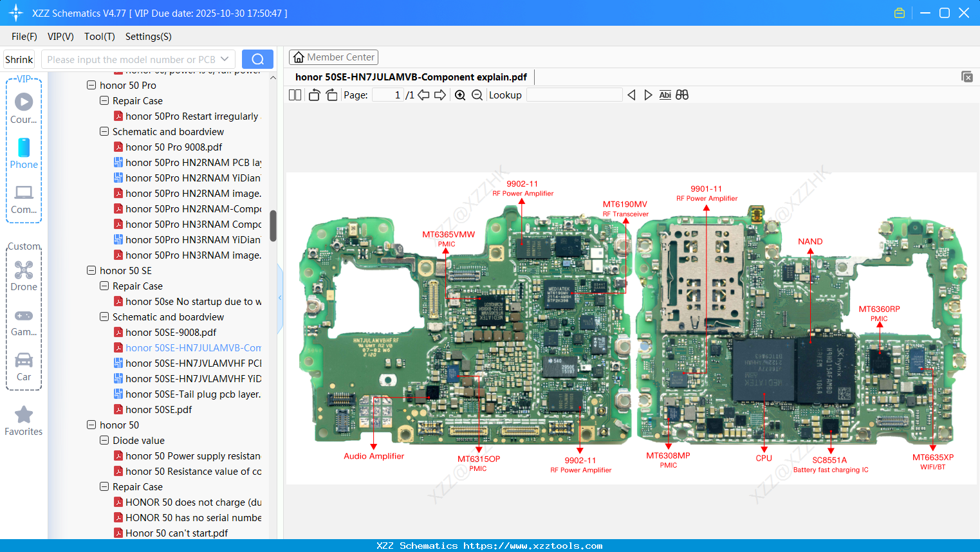Select the Phone category icon

(x=24, y=153)
